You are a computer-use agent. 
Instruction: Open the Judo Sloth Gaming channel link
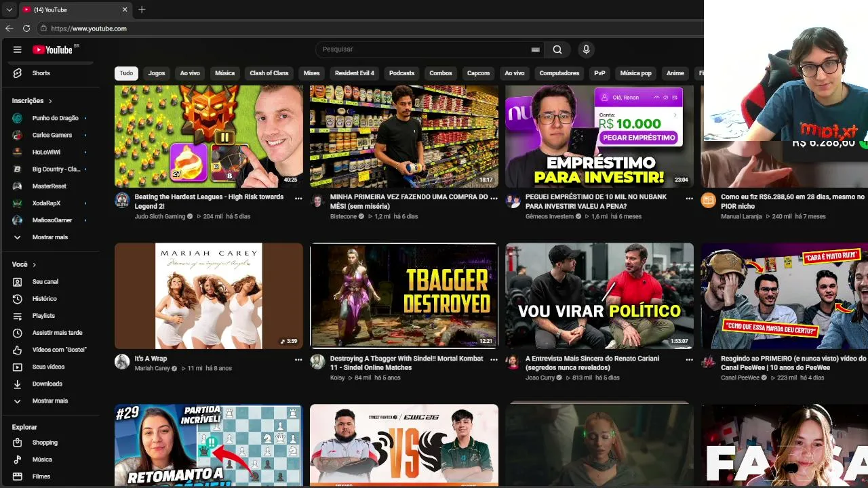coord(160,217)
